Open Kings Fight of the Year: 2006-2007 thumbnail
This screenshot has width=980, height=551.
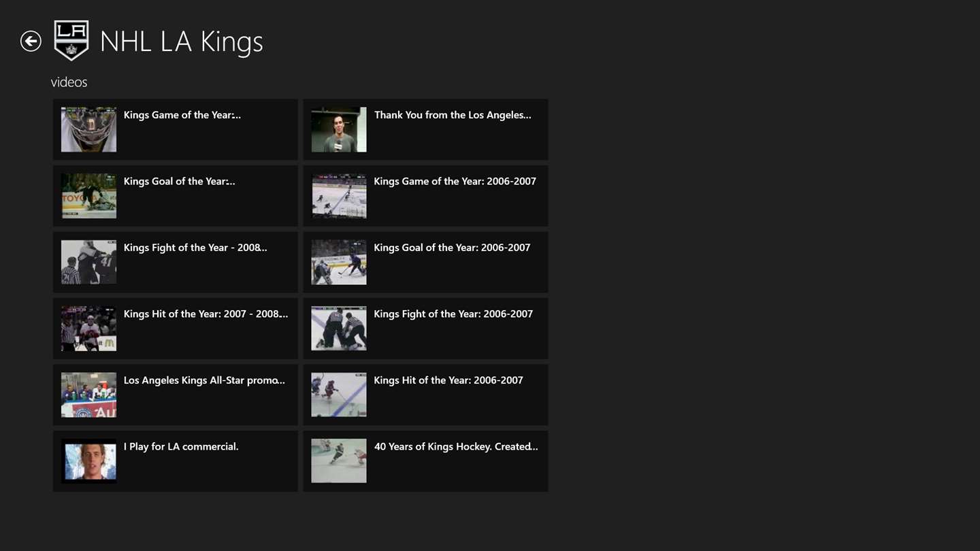pos(339,329)
